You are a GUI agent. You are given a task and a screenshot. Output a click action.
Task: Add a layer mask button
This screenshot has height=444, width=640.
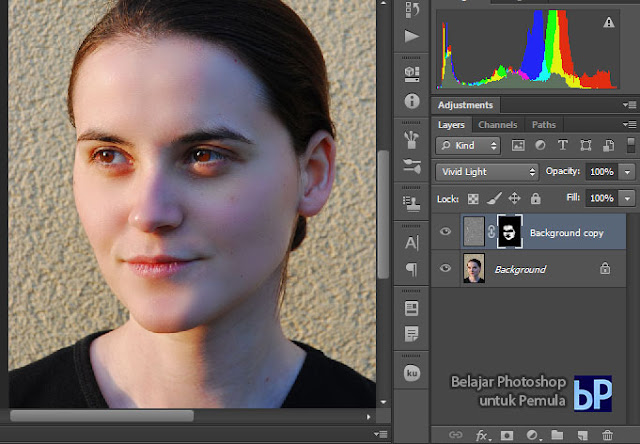(x=507, y=435)
